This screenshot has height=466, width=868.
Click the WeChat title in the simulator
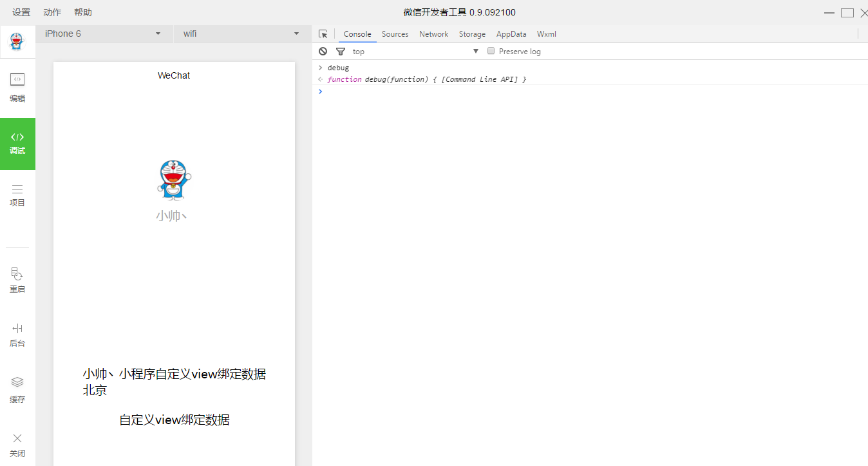coord(174,75)
